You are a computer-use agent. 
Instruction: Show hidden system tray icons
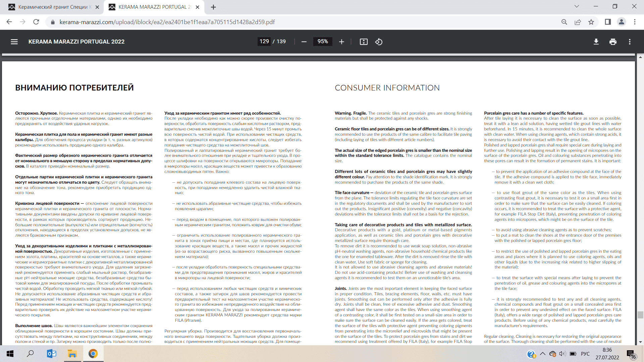coord(542,354)
